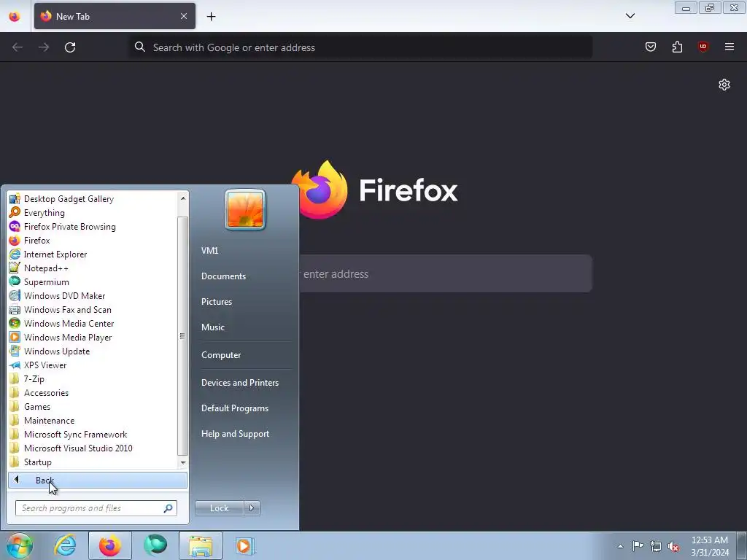This screenshot has width=747, height=560.
Task: Open the shutdown options arrow next to Lock
Action: pos(252,508)
